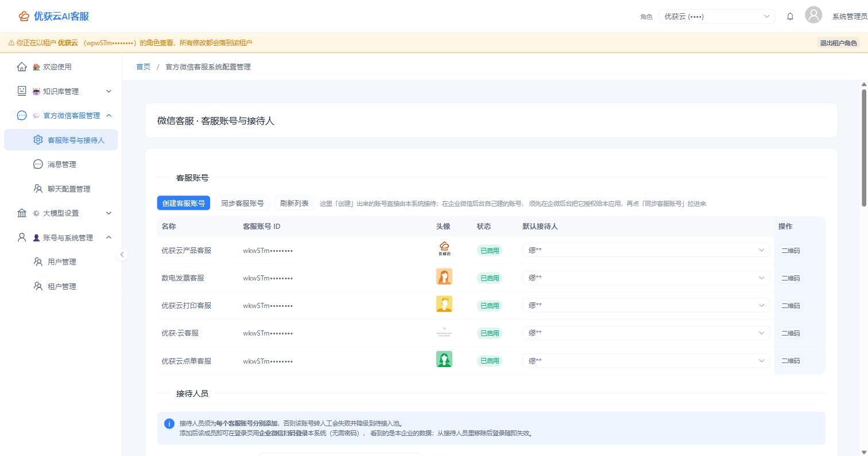Screen dimensions: 868x456
Task: Click the 创建客服账号 button
Action: (x=184, y=203)
